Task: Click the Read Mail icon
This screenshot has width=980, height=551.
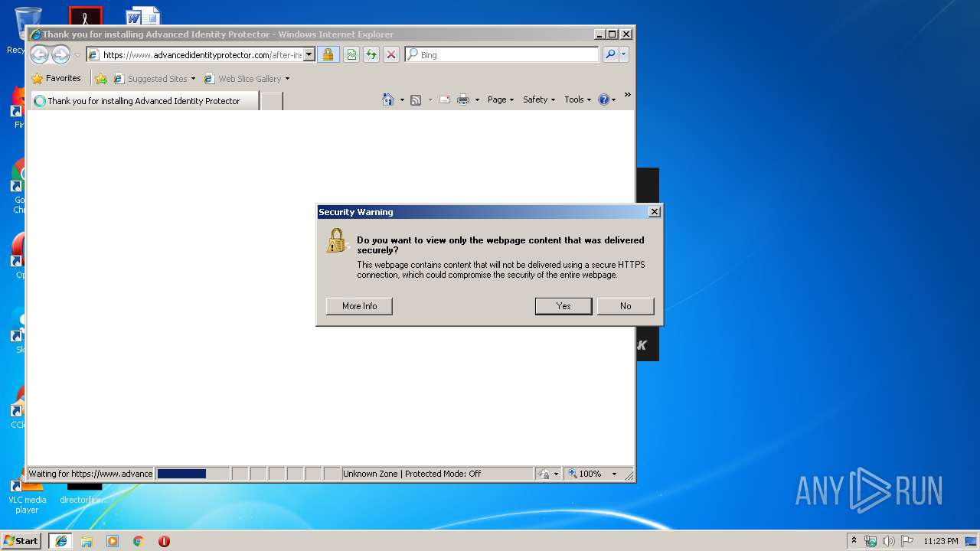Action: click(445, 99)
